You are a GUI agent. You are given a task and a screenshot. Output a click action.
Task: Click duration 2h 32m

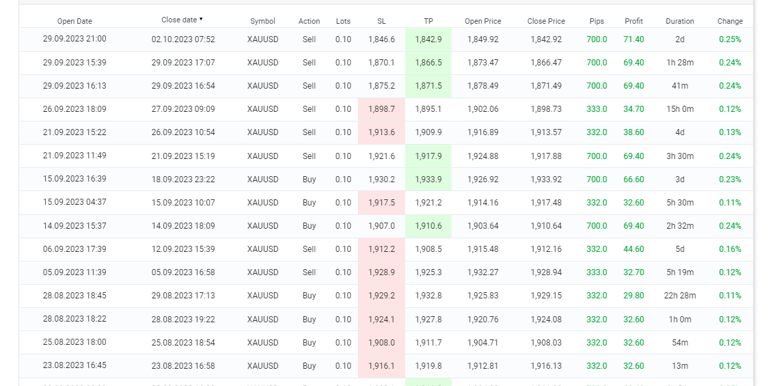tap(680, 226)
